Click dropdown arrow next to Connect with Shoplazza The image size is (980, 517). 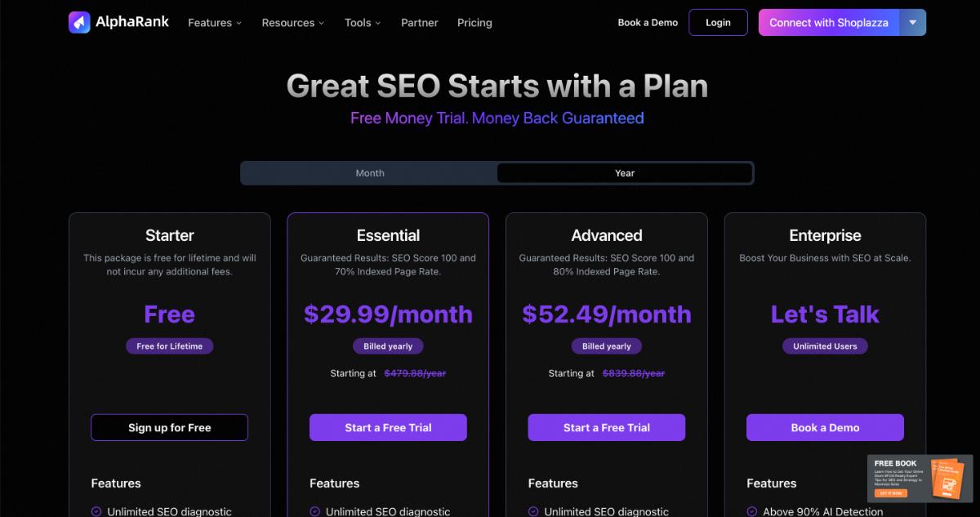point(913,23)
